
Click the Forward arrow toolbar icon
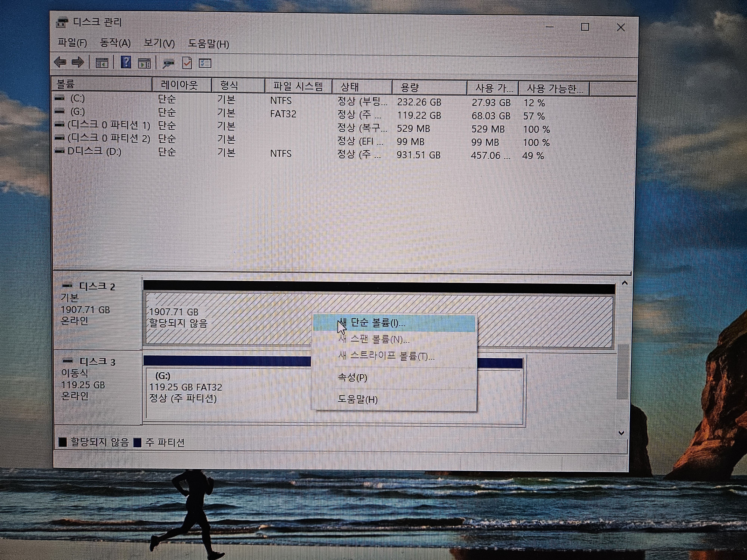(78, 63)
